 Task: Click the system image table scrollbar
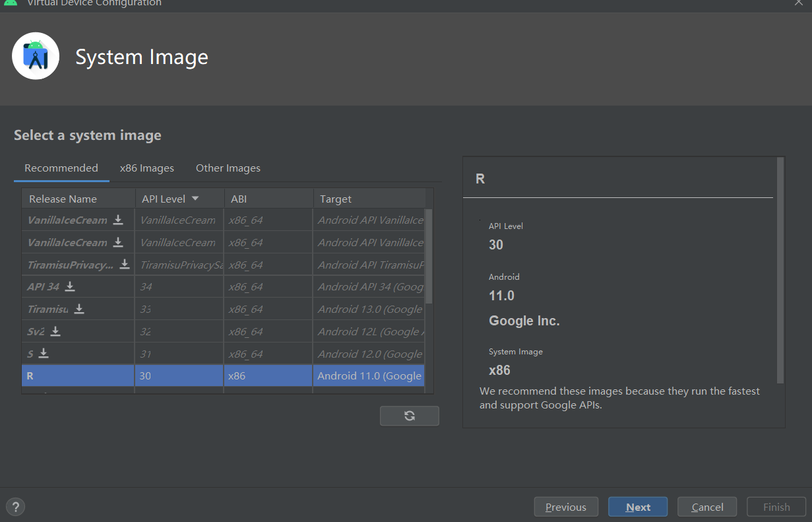(x=428, y=257)
